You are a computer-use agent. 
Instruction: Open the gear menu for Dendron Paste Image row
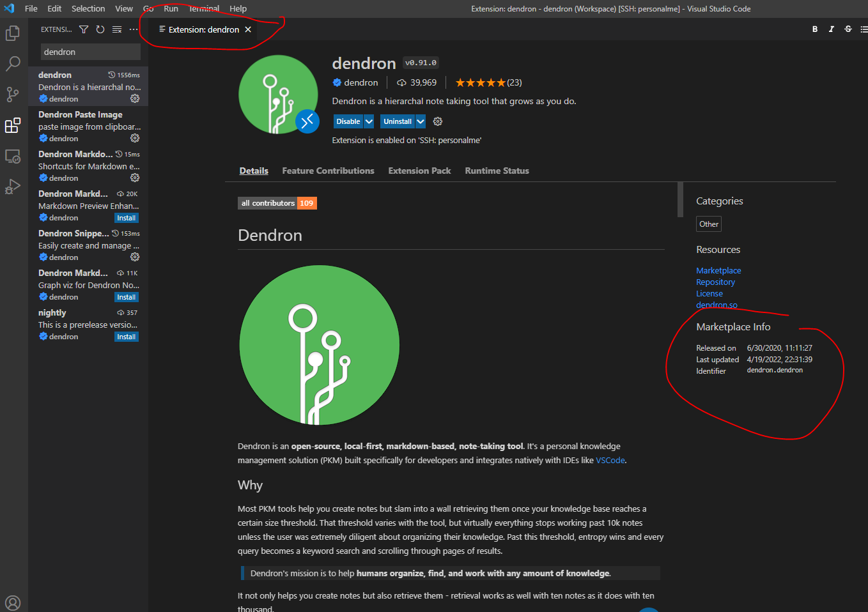pos(135,138)
